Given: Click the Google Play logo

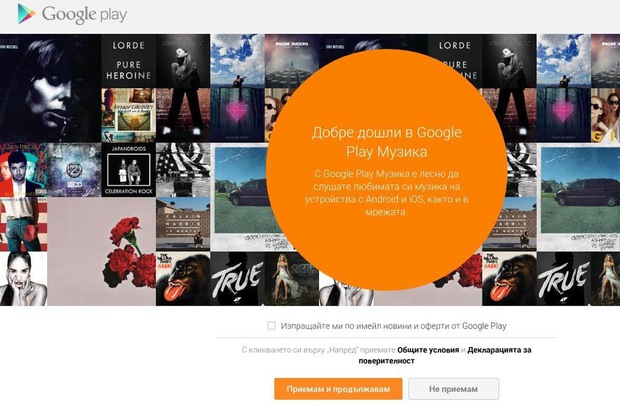Looking at the screenshot, I should click(73, 14).
